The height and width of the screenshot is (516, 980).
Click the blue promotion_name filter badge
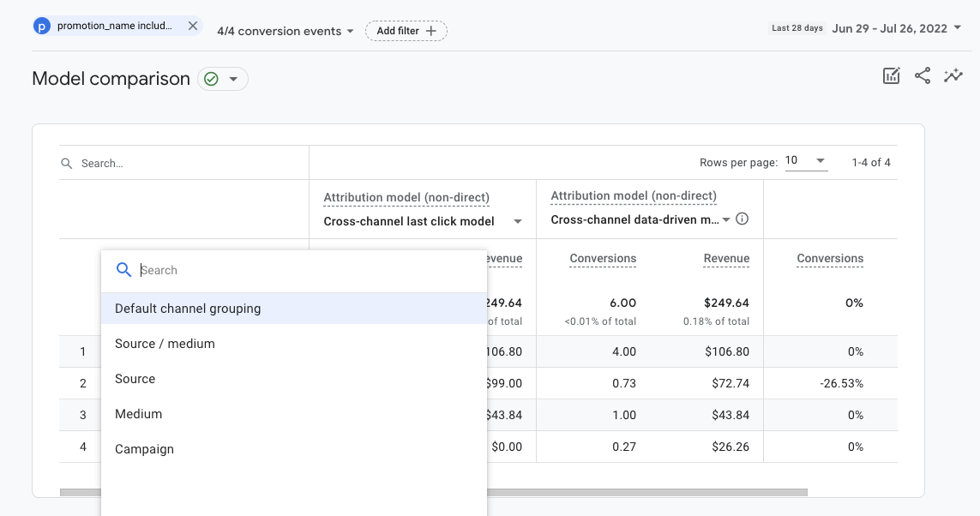pyautogui.click(x=41, y=27)
